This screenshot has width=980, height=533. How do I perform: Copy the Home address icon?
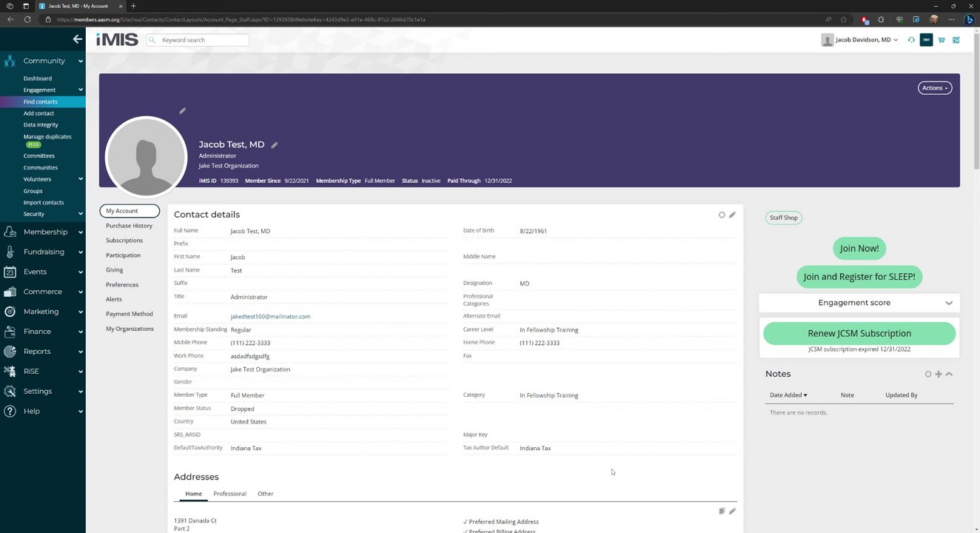coord(722,511)
